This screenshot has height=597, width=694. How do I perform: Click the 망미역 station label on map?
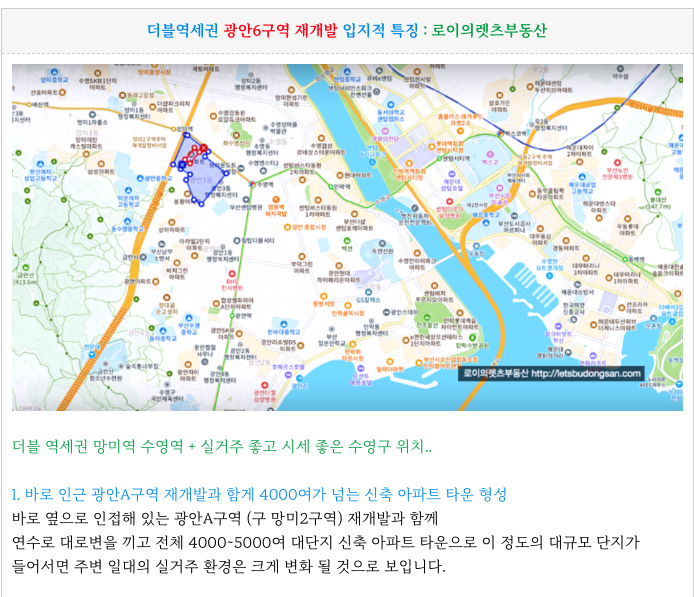click(x=185, y=129)
